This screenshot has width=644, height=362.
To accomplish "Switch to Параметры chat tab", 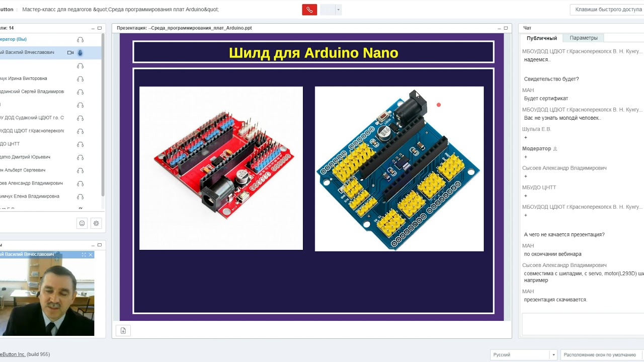I will tap(584, 38).
